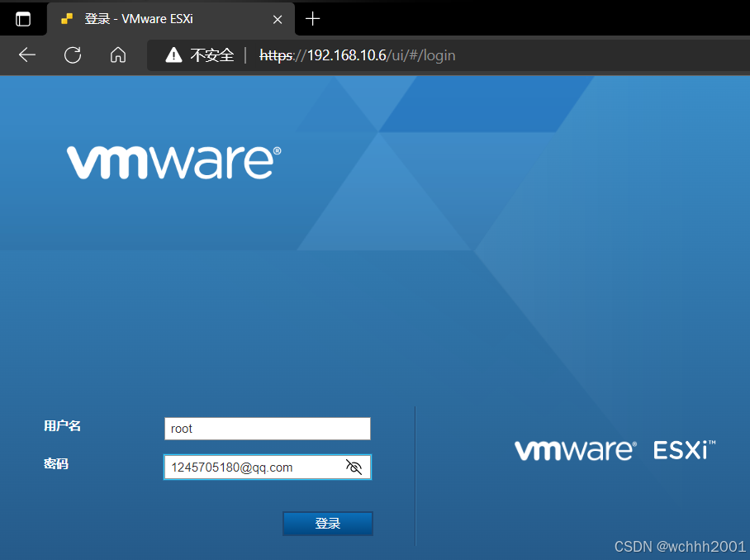Close the VMware ESXi tab
The image size is (750, 560).
(277, 19)
